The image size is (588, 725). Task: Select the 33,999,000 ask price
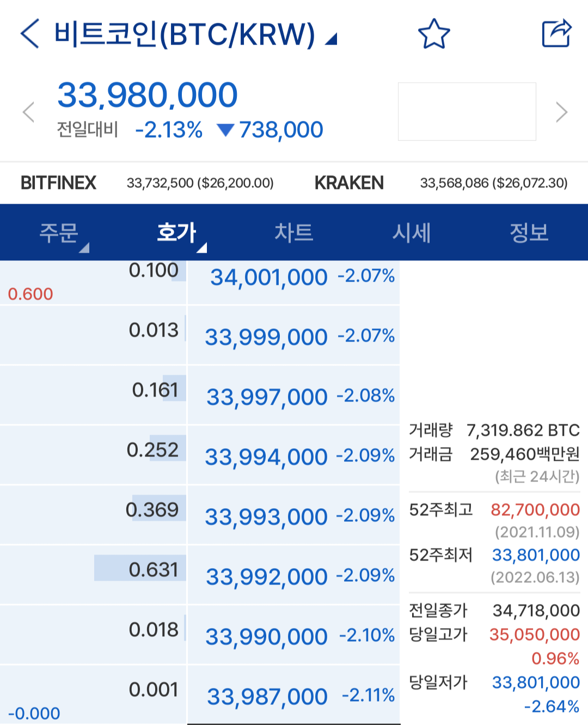pos(266,337)
